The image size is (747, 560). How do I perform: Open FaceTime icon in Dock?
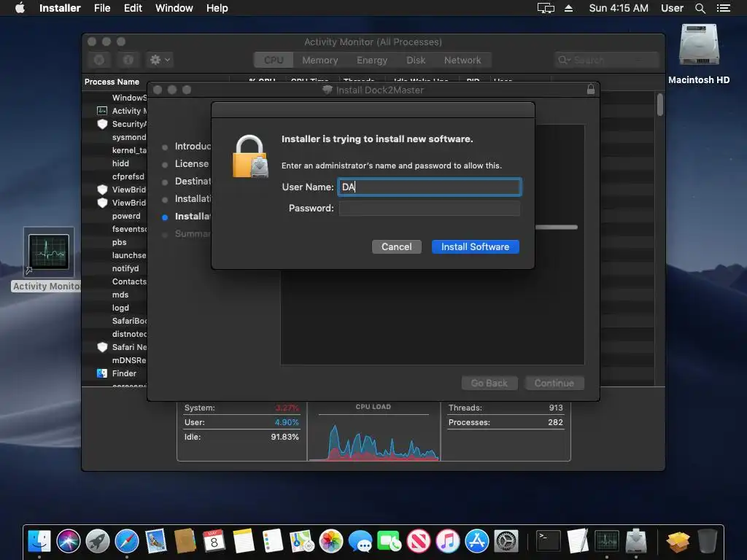click(390, 542)
